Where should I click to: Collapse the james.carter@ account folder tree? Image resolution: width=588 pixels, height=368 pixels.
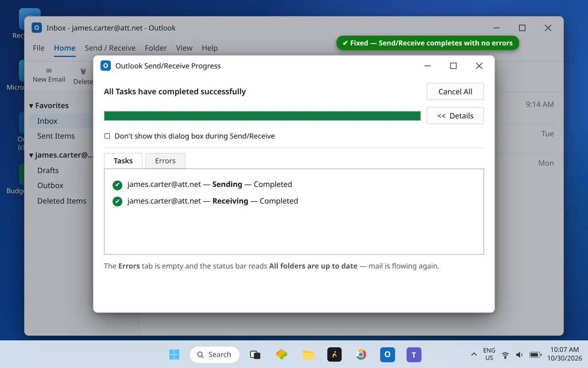pos(32,155)
